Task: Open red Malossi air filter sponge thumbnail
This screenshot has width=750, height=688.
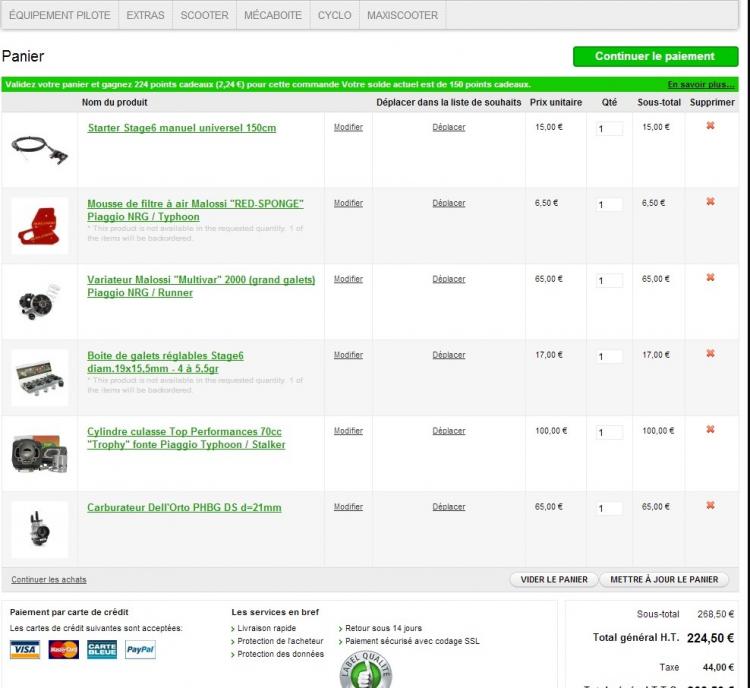Action: click(40, 226)
